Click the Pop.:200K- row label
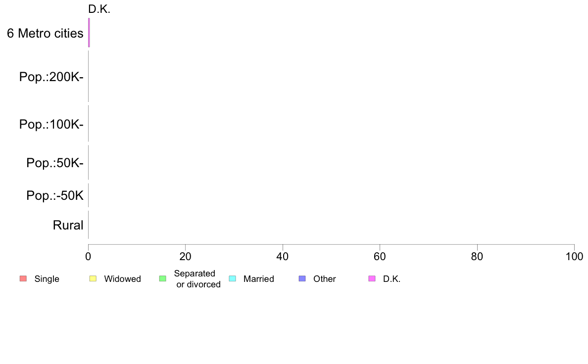This screenshot has height=364, width=588. 51,77
